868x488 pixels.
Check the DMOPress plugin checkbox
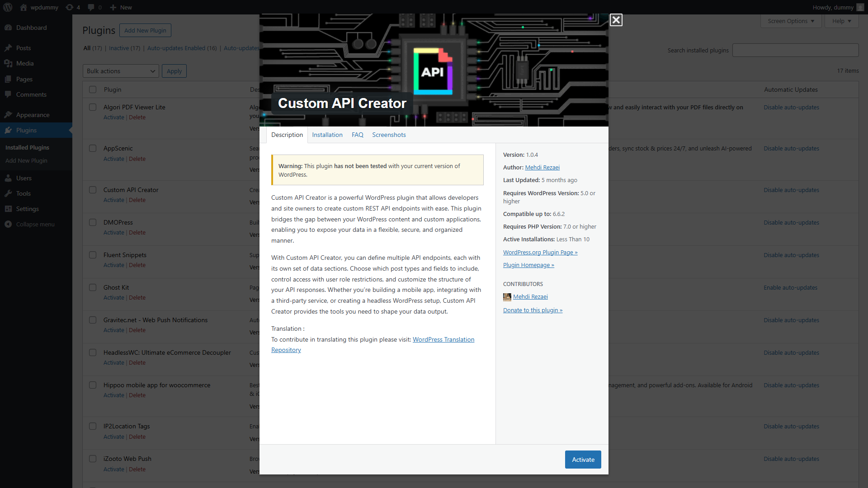93,222
